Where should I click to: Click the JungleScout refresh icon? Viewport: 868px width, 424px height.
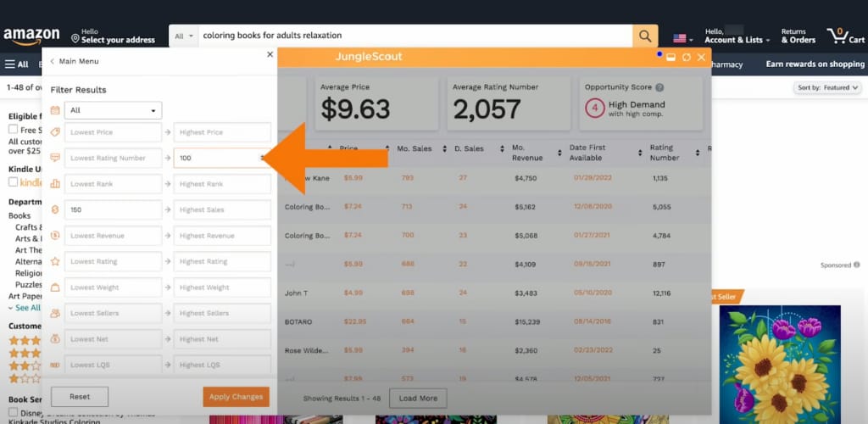687,57
